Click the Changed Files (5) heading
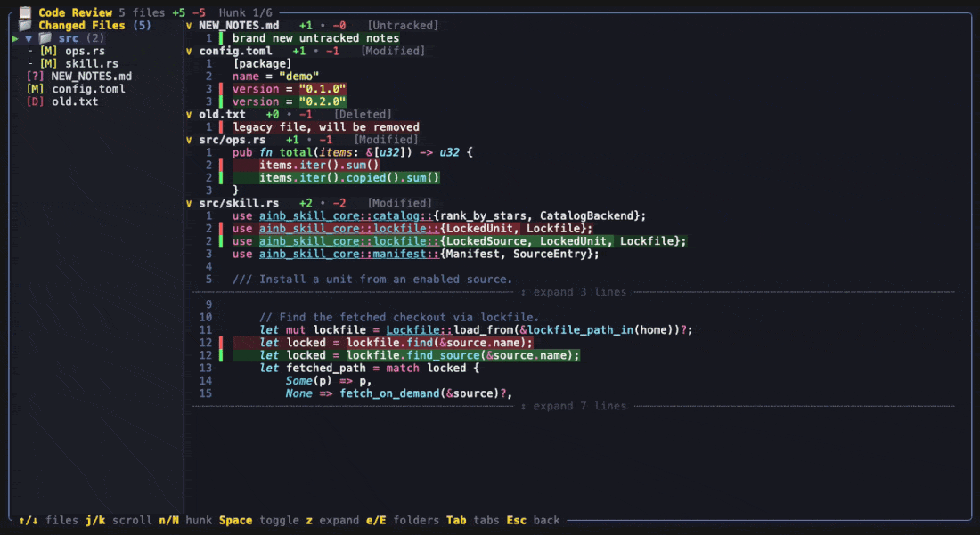 (94, 26)
